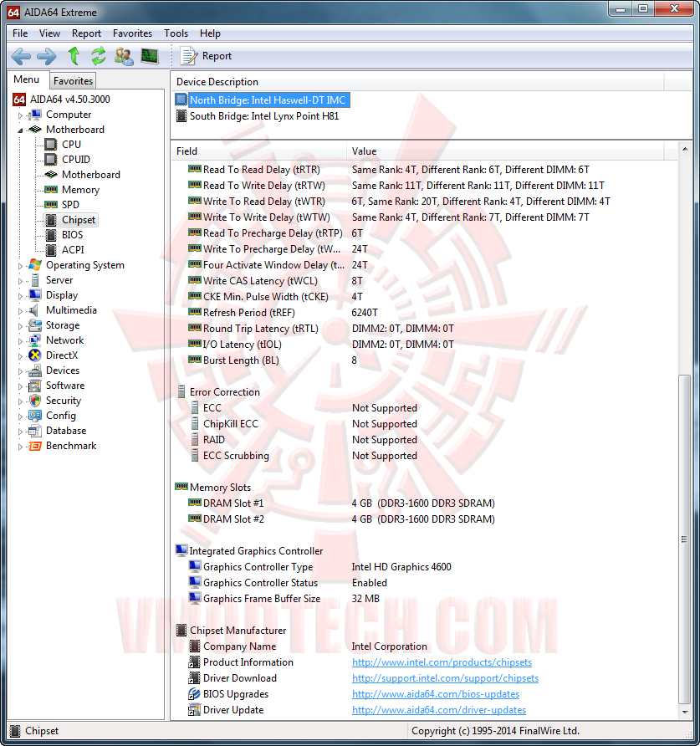Open the Tools menu
Image resolution: width=700 pixels, height=746 pixels.
(x=176, y=33)
